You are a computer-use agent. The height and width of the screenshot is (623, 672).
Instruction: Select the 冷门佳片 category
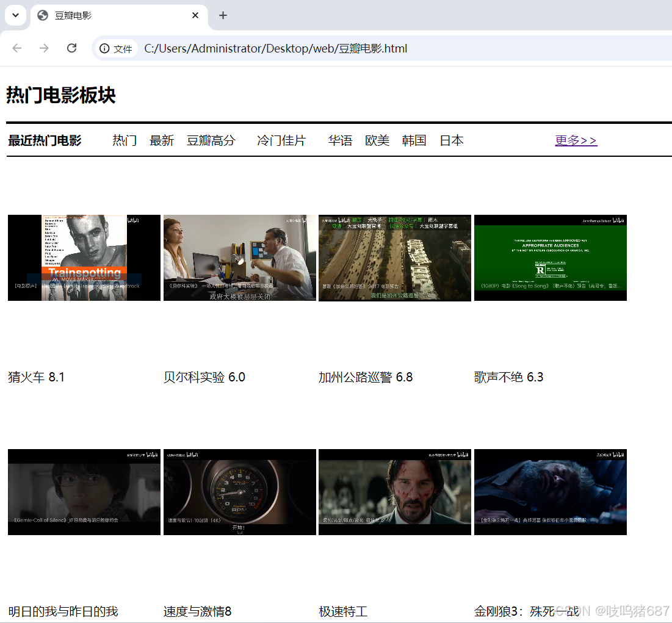point(281,140)
